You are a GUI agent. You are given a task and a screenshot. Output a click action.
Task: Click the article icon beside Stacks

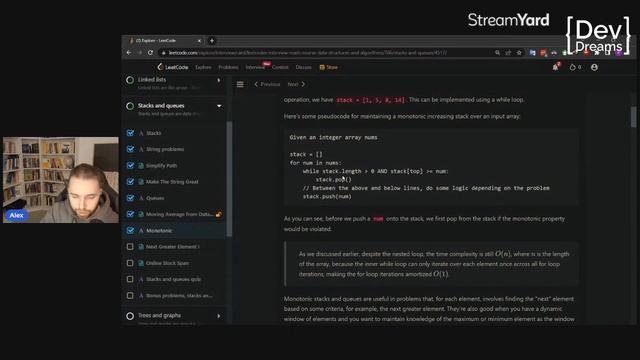[141, 133]
